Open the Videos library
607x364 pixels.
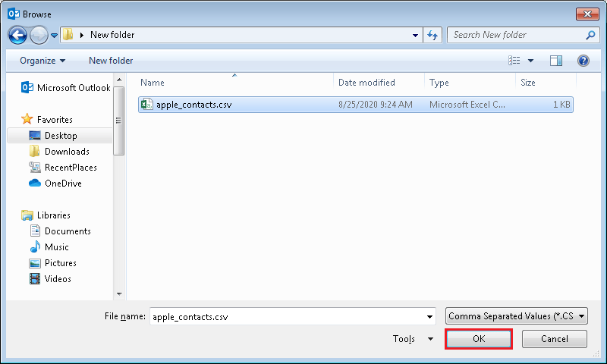point(50,279)
